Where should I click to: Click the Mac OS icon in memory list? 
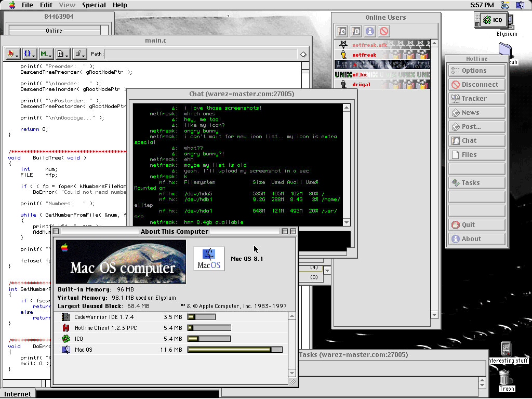pos(66,350)
